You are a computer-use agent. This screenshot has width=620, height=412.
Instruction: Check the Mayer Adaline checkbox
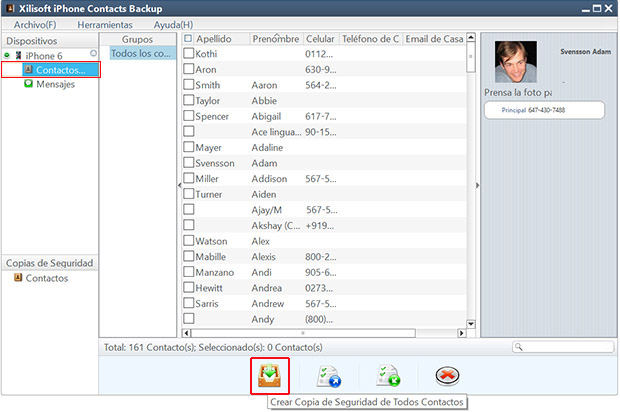(x=189, y=147)
